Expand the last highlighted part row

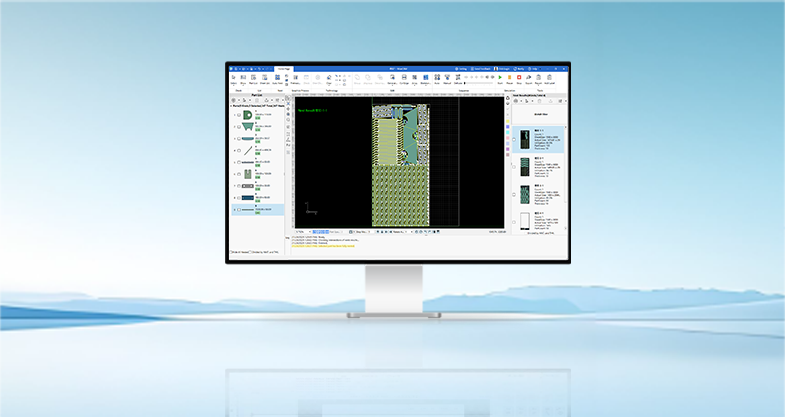point(233,210)
